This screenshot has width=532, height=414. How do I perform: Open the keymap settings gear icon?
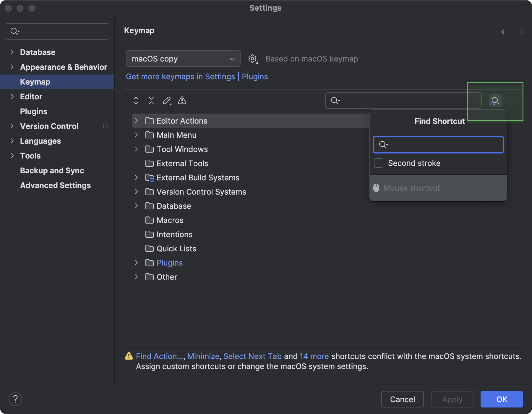coord(253,59)
